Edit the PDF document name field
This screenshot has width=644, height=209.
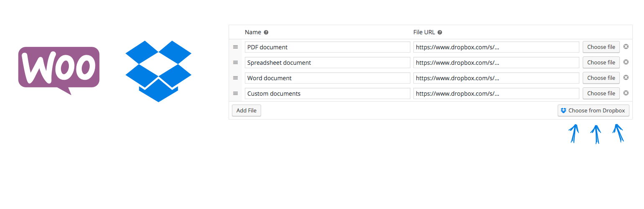click(x=327, y=47)
